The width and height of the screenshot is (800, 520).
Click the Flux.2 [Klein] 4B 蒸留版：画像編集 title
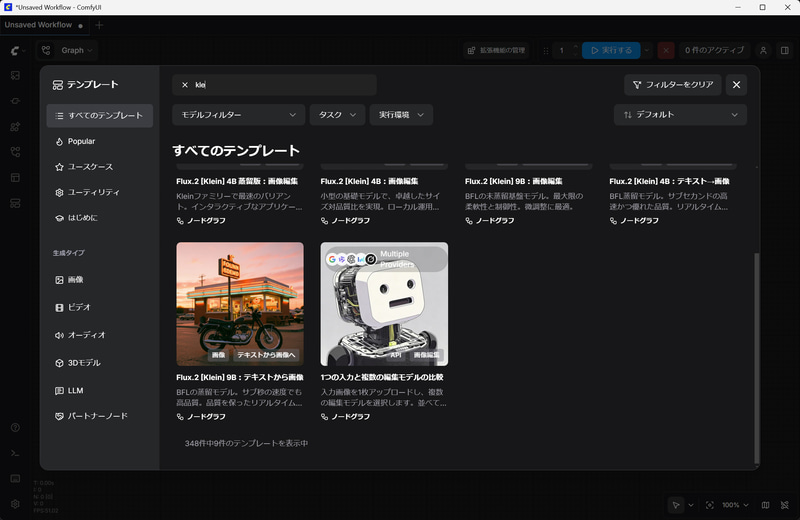tap(237, 181)
